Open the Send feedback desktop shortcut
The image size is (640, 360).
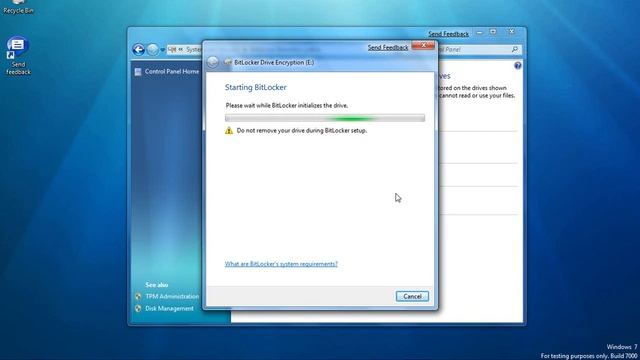[x=18, y=56]
